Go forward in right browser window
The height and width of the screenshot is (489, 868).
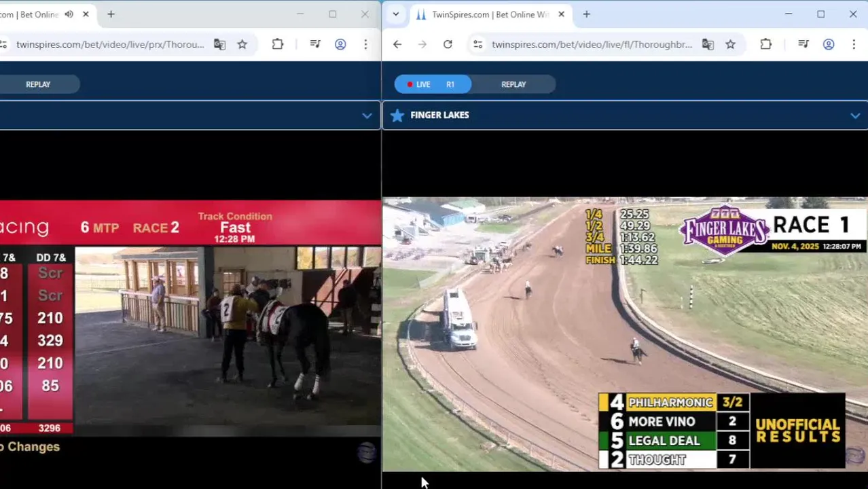422,44
